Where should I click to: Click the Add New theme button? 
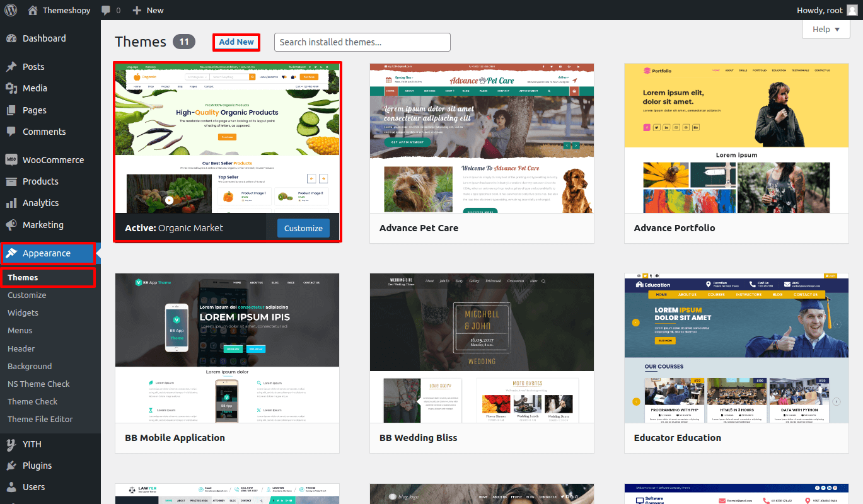(236, 42)
